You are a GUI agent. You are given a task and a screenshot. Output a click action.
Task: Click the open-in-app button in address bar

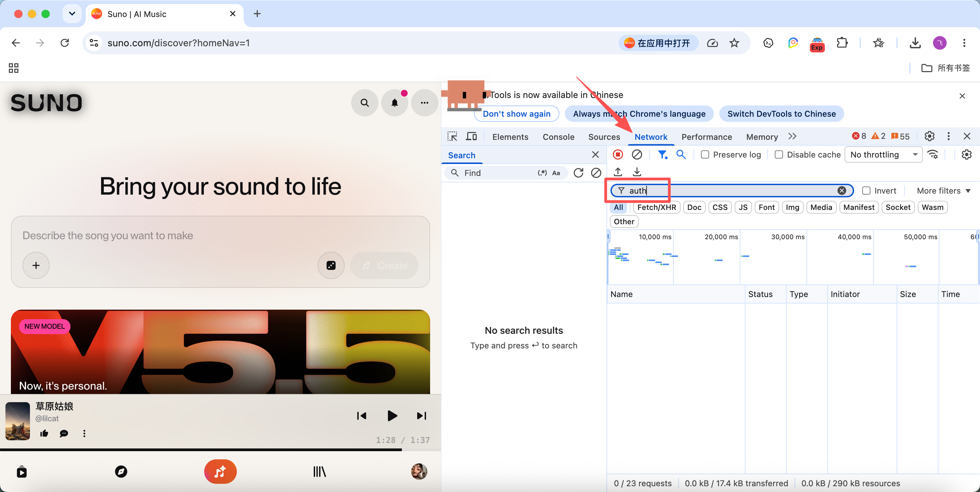pyautogui.click(x=658, y=43)
